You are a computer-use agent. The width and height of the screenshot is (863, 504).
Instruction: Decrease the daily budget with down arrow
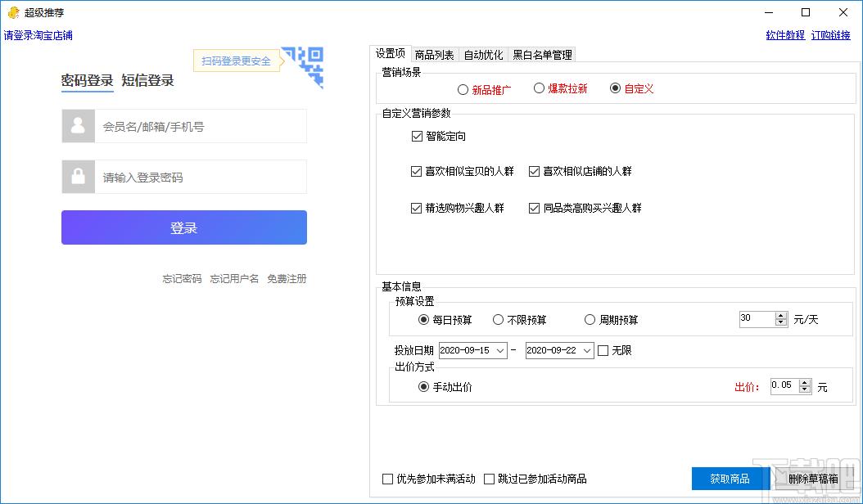(x=781, y=323)
